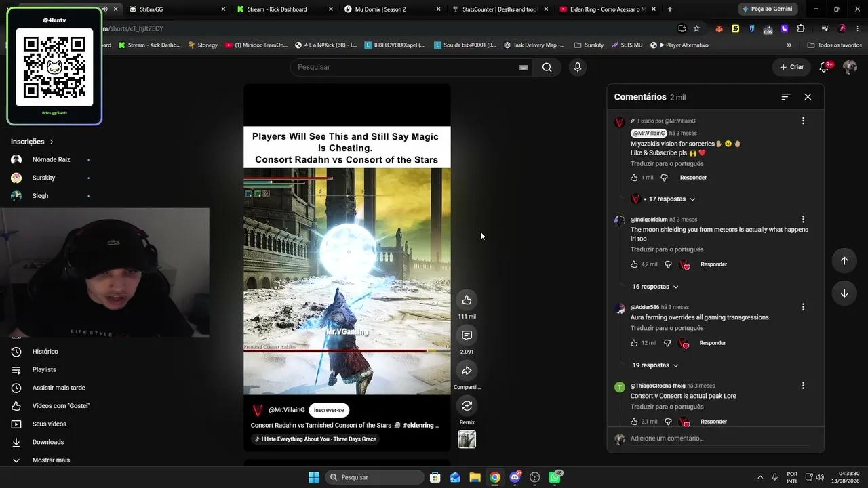The image size is (868, 488).
Task: Switch to the Stream - Kick Dashboard tab
Action: coord(283,9)
